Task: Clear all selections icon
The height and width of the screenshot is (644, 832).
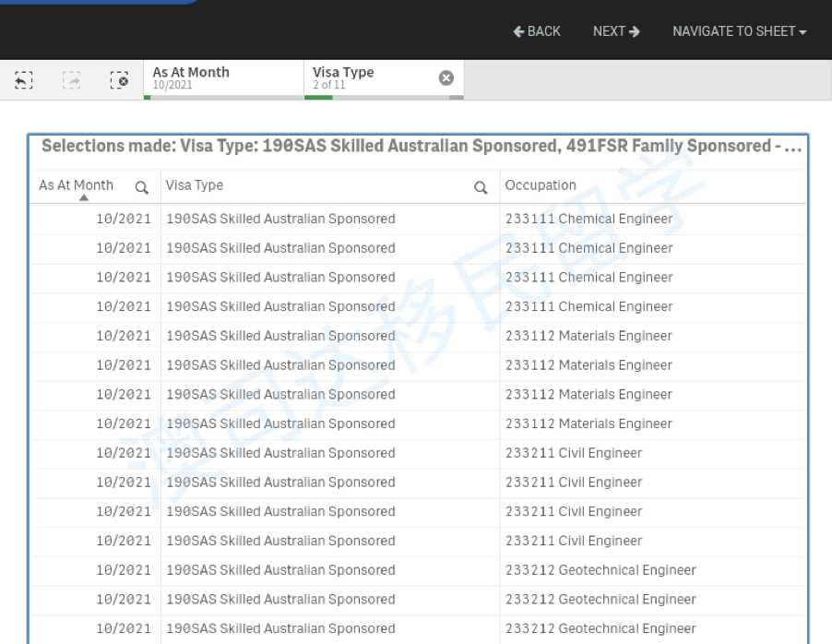Action: (x=118, y=80)
